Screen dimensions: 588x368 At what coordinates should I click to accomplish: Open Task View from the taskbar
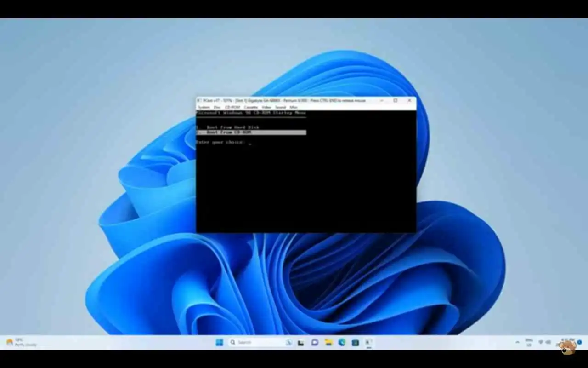coord(301,342)
